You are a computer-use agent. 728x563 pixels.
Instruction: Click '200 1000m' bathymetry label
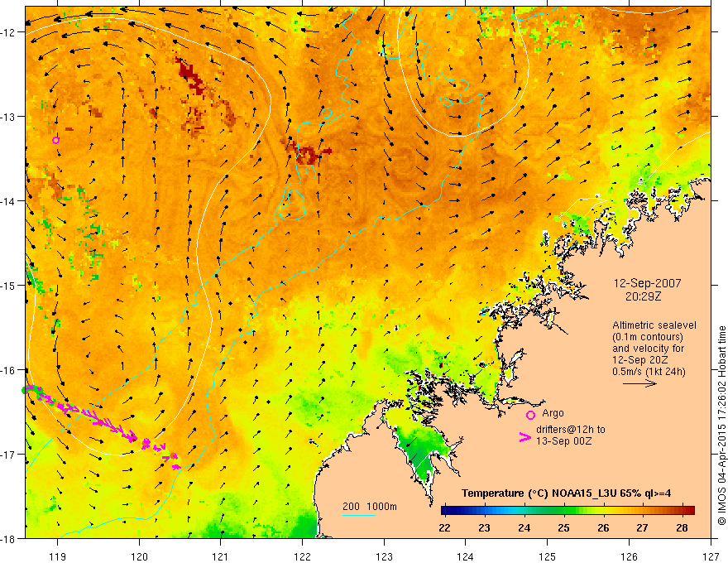pyautogui.click(x=370, y=507)
